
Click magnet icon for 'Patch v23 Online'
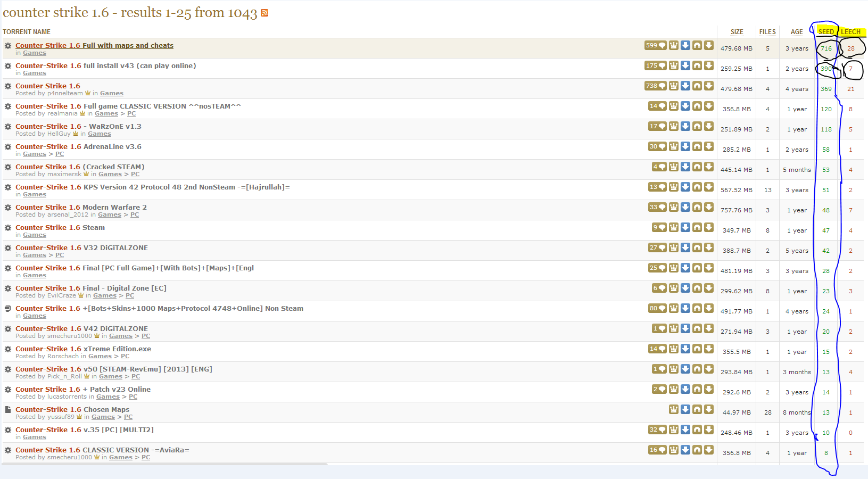point(697,389)
